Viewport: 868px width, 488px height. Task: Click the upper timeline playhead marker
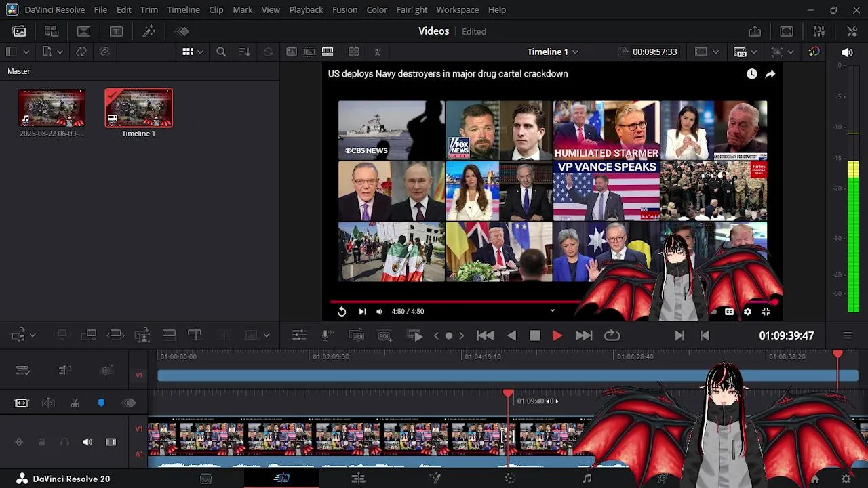click(x=837, y=354)
